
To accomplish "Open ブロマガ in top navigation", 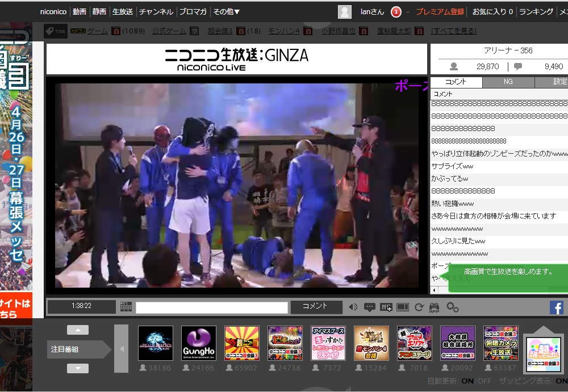I will coord(193,12).
